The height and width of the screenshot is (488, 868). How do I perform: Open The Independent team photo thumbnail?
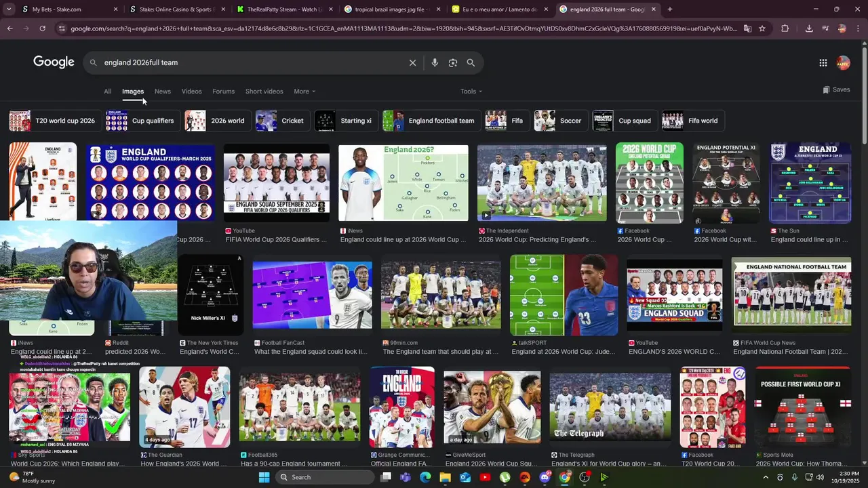tap(542, 182)
